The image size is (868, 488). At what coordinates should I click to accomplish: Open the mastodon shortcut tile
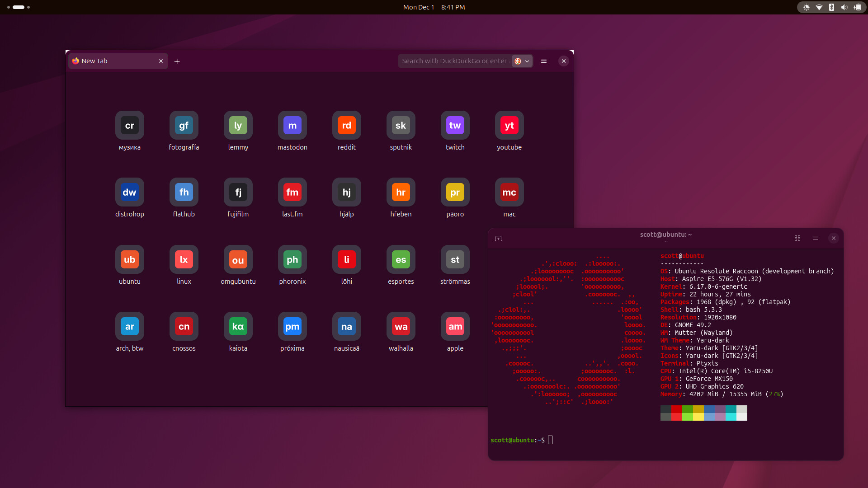tap(292, 126)
